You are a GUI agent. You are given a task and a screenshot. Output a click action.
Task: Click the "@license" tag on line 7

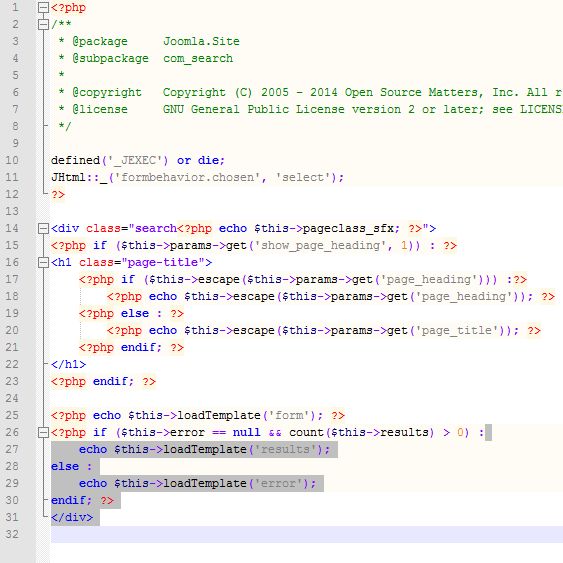[100, 110]
